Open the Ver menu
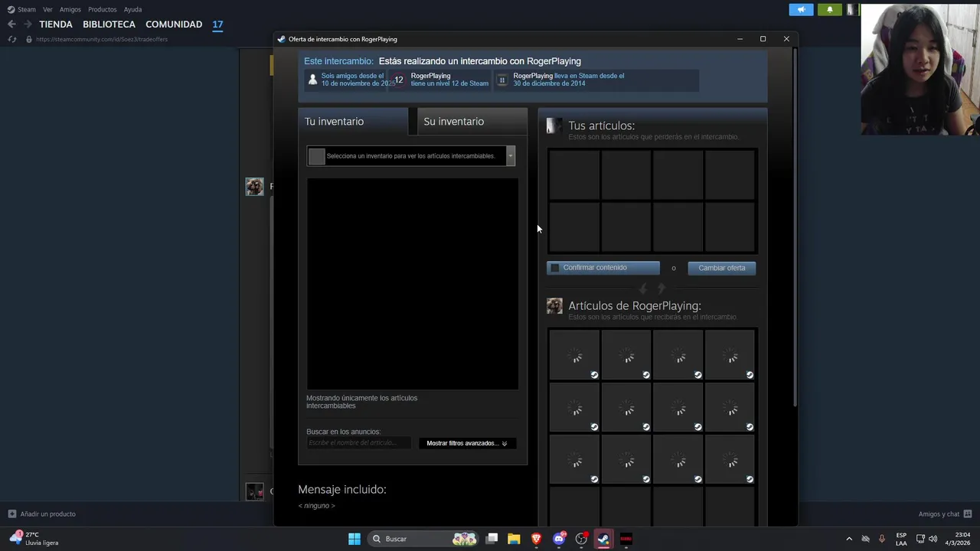 [47, 9]
